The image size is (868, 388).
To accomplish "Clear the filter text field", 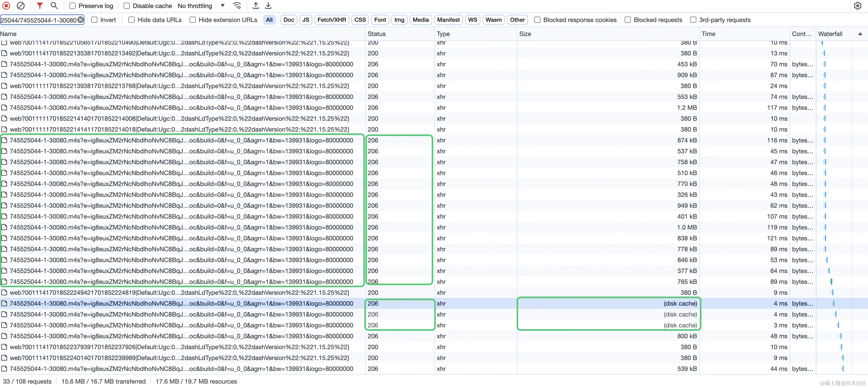I will point(81,20).
